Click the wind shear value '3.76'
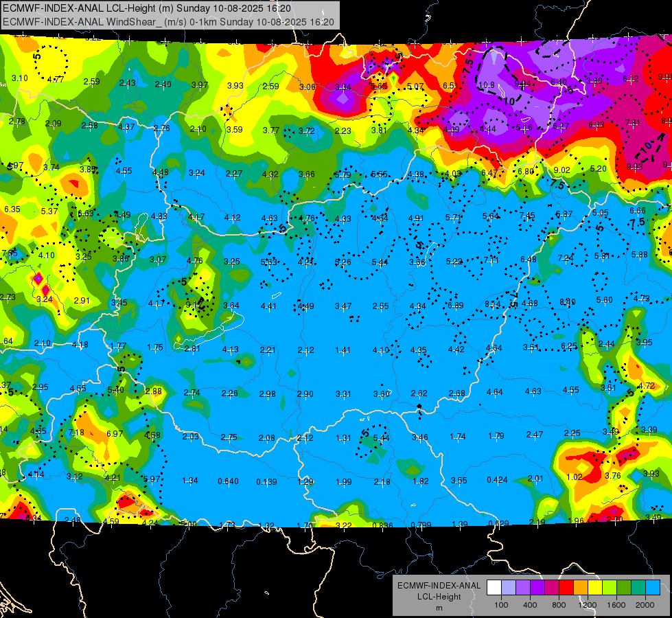 [x=613, y=475]
